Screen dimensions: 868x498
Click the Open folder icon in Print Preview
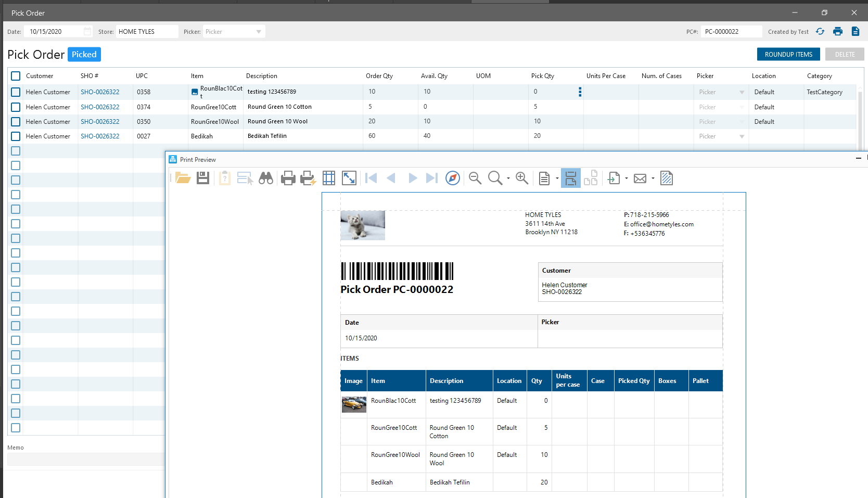[183, 178]
